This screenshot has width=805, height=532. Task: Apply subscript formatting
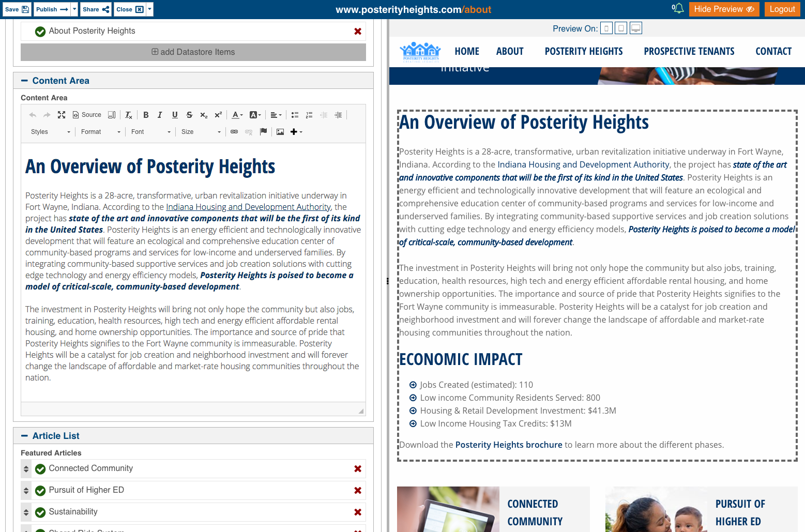[x=204, y=115]
